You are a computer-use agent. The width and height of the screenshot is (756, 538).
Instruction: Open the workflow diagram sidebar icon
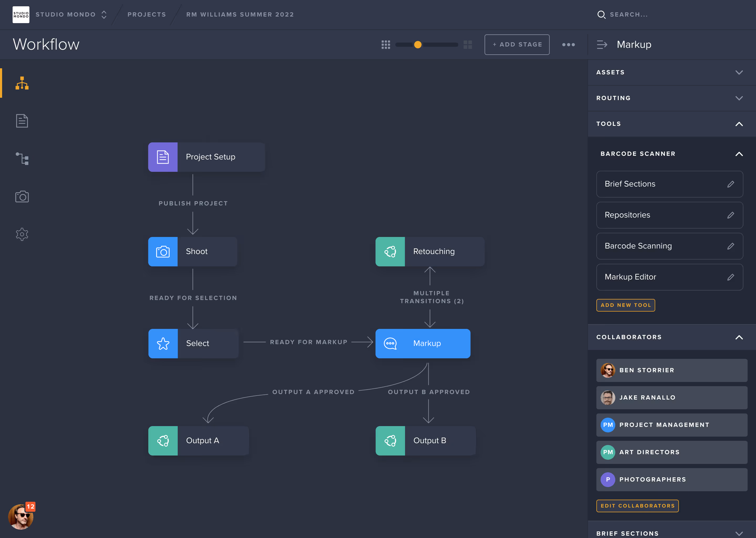click(22, 83)
